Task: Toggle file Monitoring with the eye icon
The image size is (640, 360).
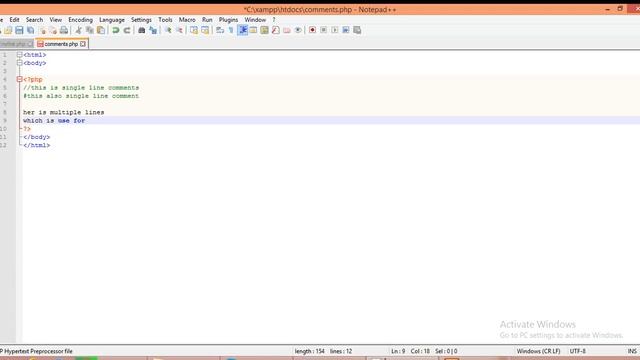Action: tap(298, 30)
